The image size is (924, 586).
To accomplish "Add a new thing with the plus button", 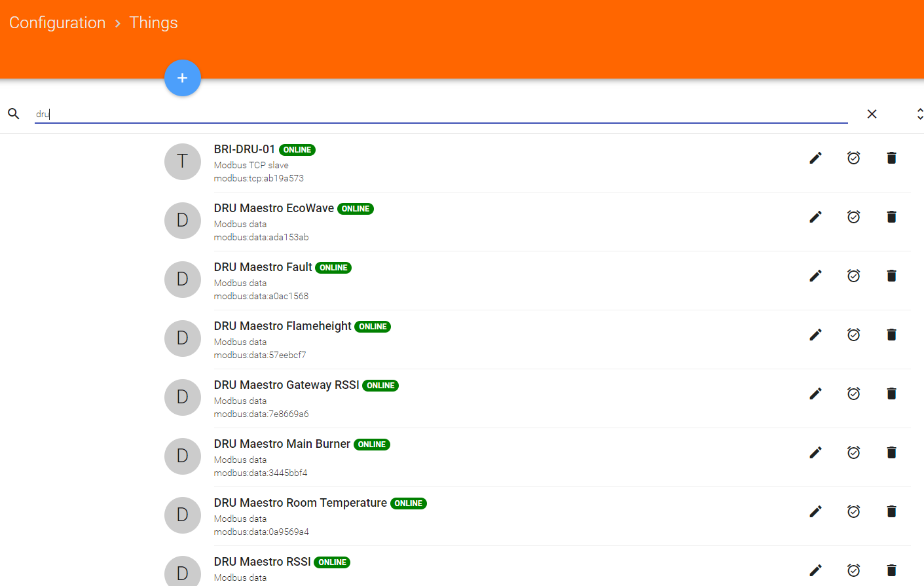I will pyautogui.click(x=183, y=78).
